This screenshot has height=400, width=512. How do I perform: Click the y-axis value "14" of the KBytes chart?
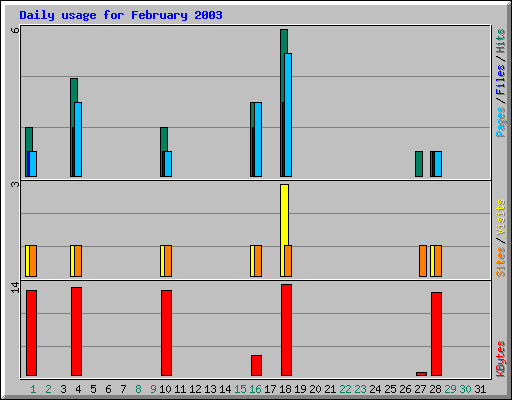click(15, 288)
